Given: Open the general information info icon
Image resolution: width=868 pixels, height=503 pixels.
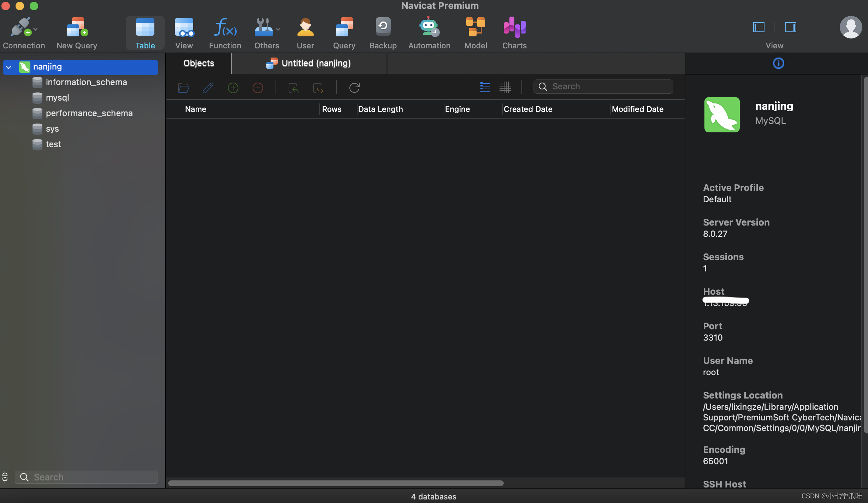Looking at the screenshot, I should 778,63.
